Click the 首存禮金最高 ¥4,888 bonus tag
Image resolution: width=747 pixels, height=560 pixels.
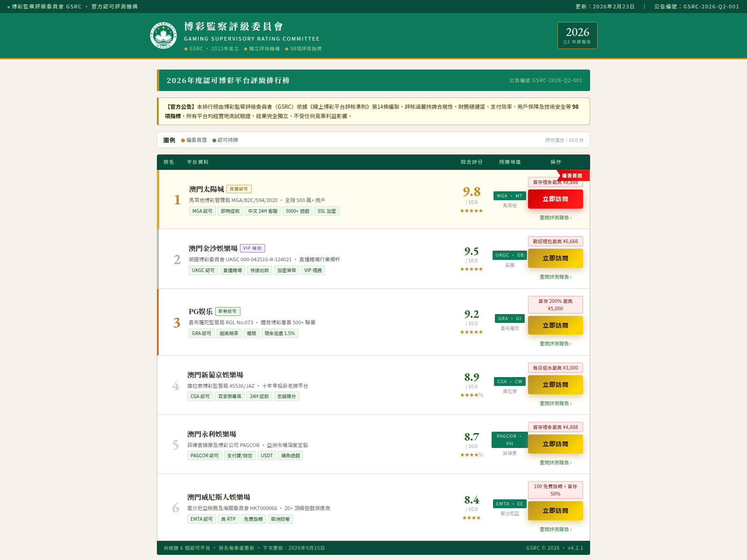pyautogui.click(x=556, y=427)
